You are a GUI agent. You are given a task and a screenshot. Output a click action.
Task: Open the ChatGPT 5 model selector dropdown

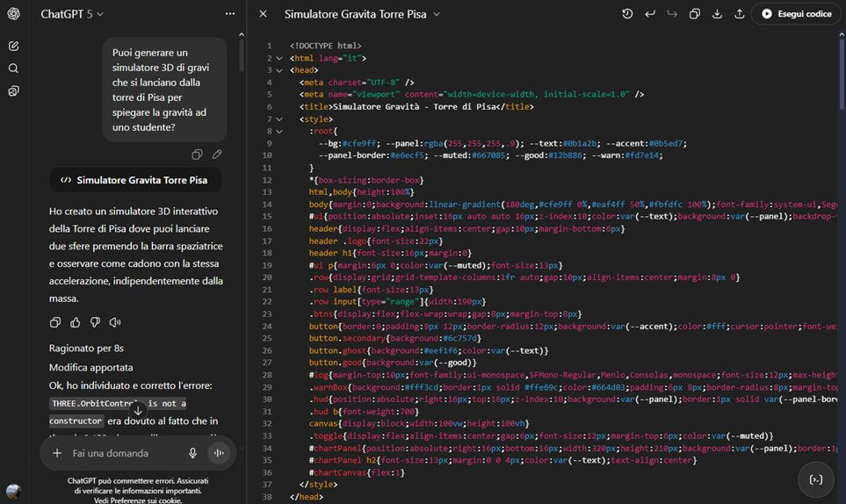click(x=72, y=14)
